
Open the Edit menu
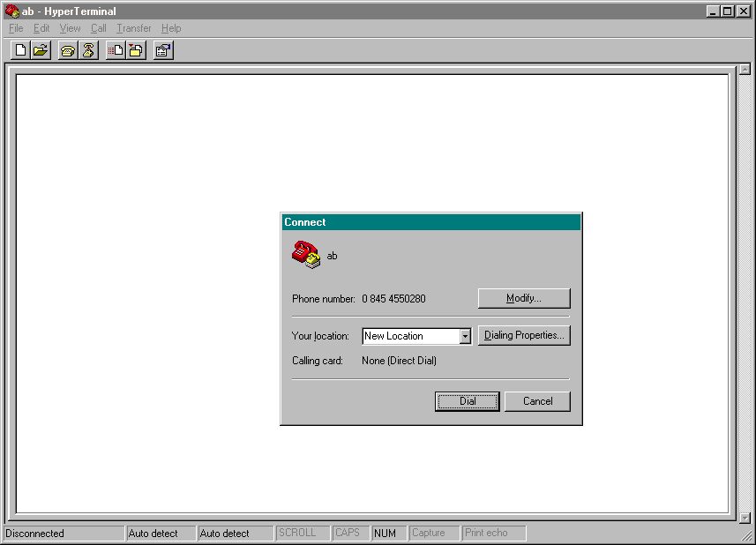tap(41, 28)
